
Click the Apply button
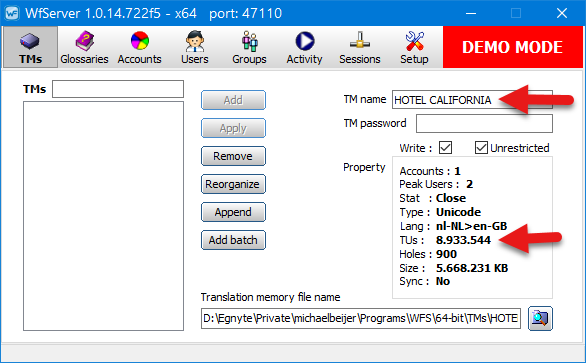pyautogui.click(x=233, y=128)
